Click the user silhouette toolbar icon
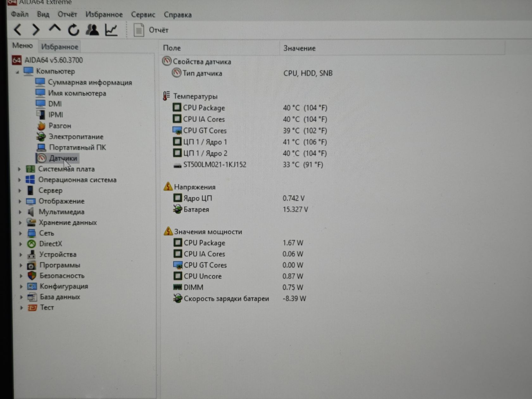Image resolution: width=532 pixels, height=399 pixels. tap(92, 30)
